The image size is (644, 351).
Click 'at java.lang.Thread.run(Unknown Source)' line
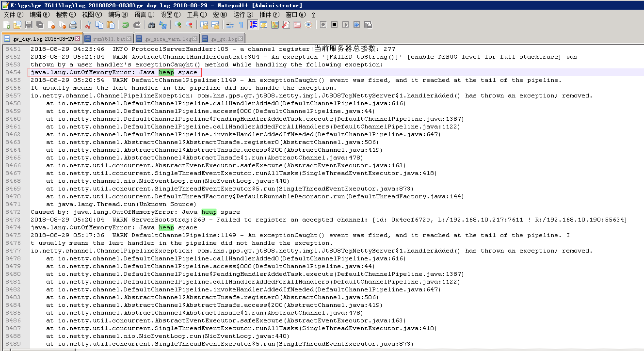(121, 204)
